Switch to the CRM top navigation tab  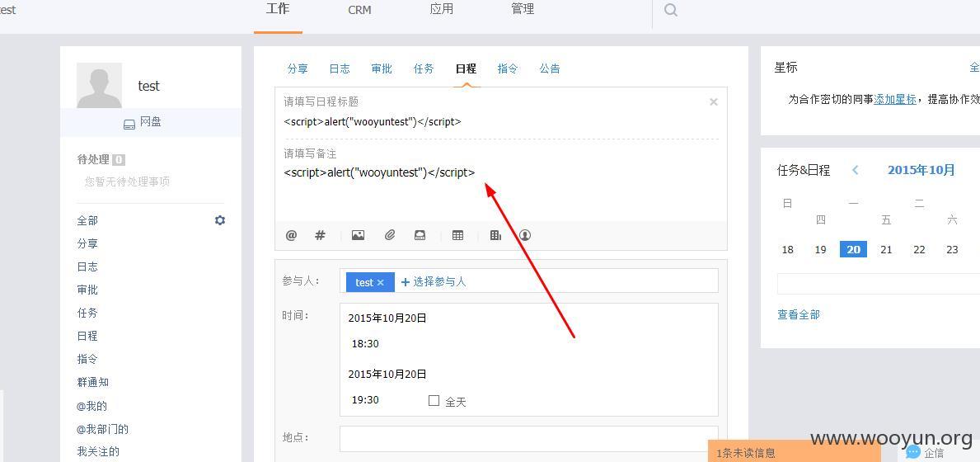pyautogui.click(x=359, y=10)
